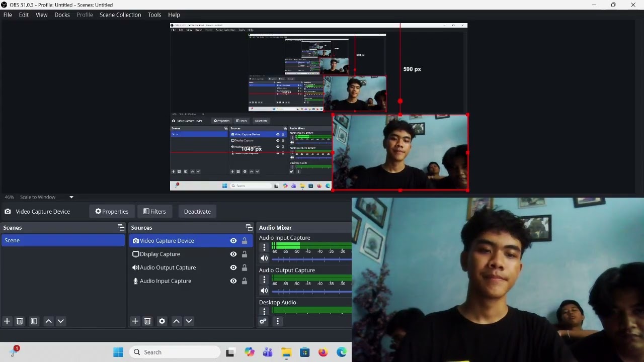
Task: Open source properties gear in Sources panel
Action: click(x=162, y=321)
